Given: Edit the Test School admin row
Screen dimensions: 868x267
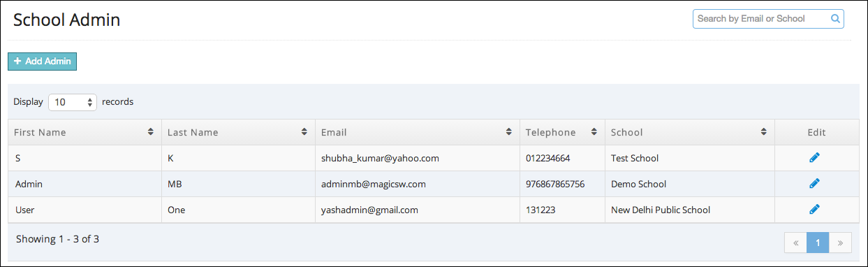Looking at the screenshot, I should click(814, 158).
